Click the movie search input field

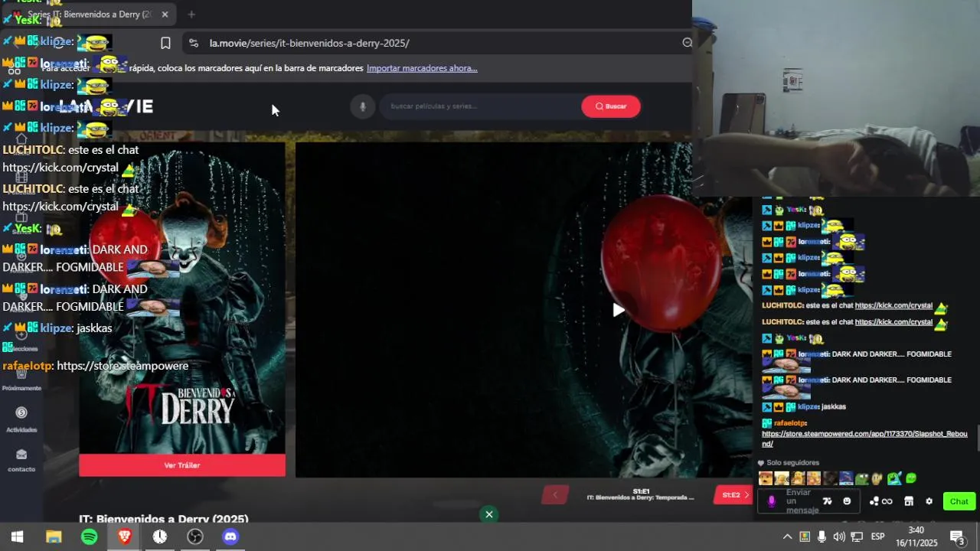(481, 106)
